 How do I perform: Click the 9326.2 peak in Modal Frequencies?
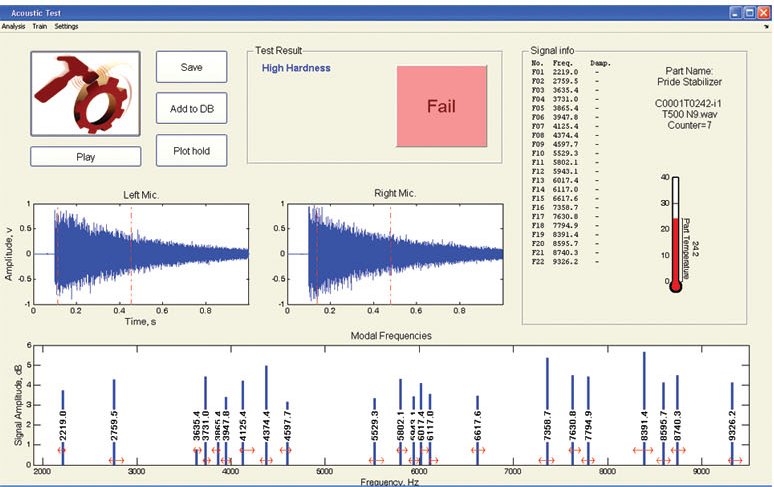tap(732, 423)
